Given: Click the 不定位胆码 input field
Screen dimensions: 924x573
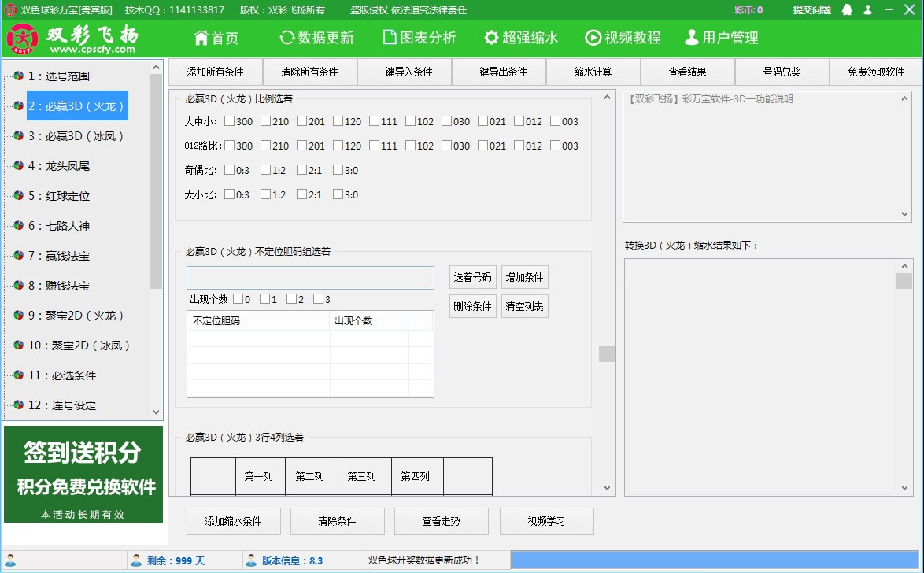Looking at the screenshot, I should (310, 278).
